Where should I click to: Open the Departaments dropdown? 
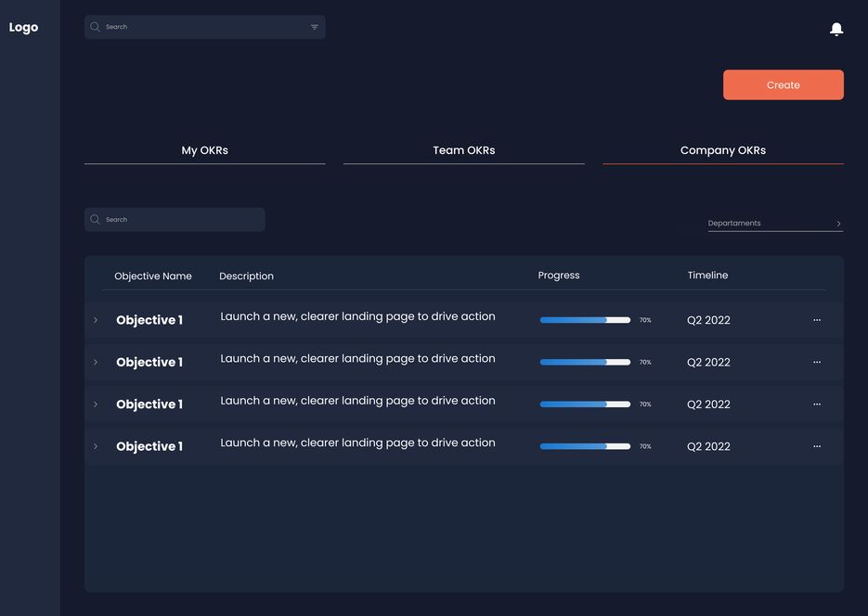pos(775,224)
